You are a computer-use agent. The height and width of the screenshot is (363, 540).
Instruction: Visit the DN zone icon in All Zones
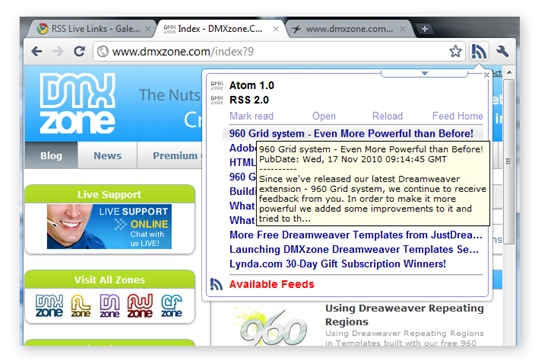[110, 306]
